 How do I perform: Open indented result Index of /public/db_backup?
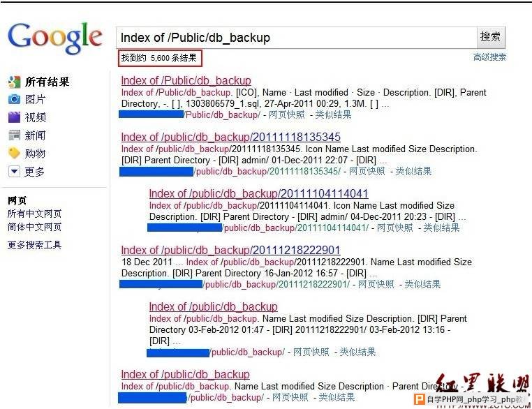coord(214,306)
